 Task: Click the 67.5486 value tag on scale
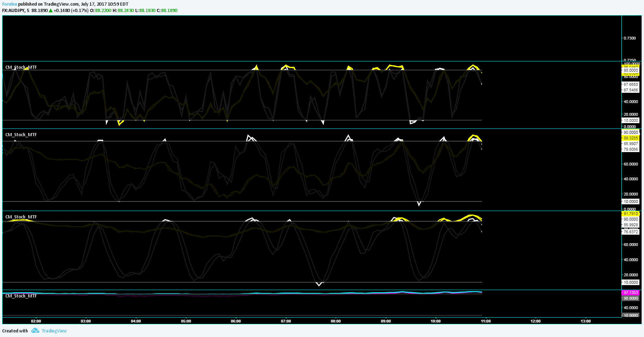(631, 90)
